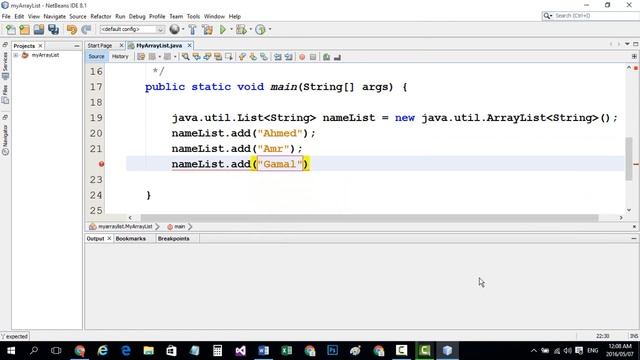Click Find Next Occurrence icon
Viewport: 640px width, 360px height.
point(207,57)
